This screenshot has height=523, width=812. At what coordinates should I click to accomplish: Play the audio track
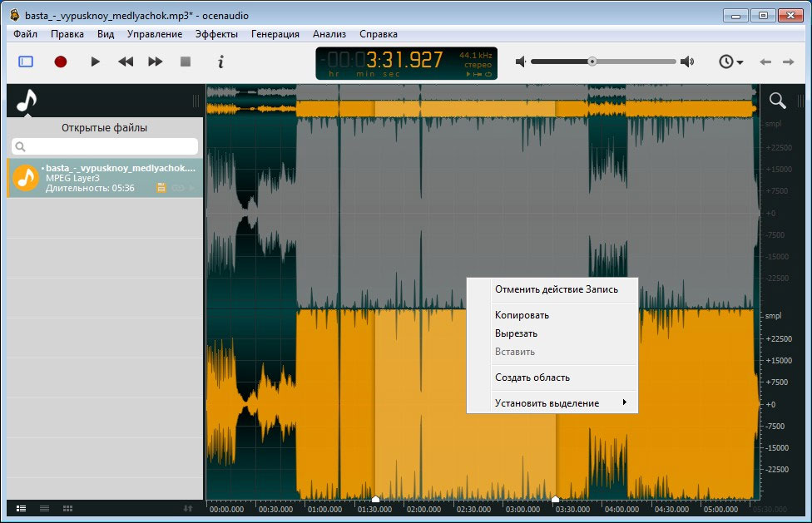click(96, 62)
